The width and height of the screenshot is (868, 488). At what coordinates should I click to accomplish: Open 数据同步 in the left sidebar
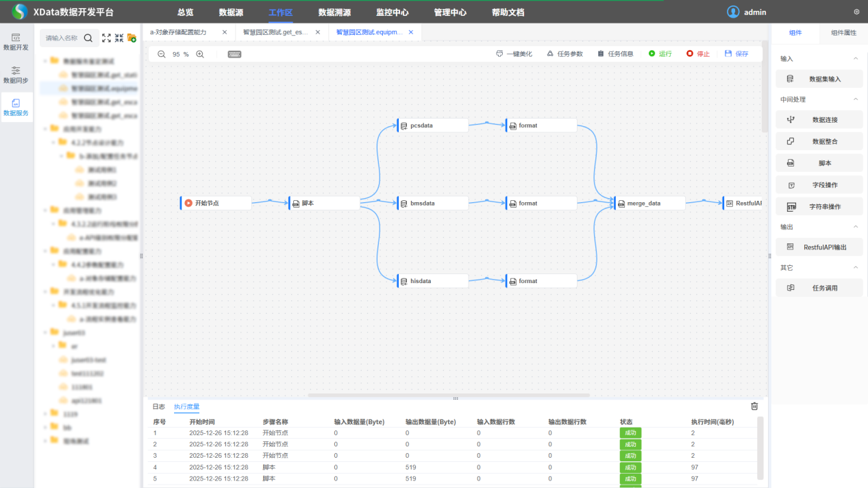[16, 75]
